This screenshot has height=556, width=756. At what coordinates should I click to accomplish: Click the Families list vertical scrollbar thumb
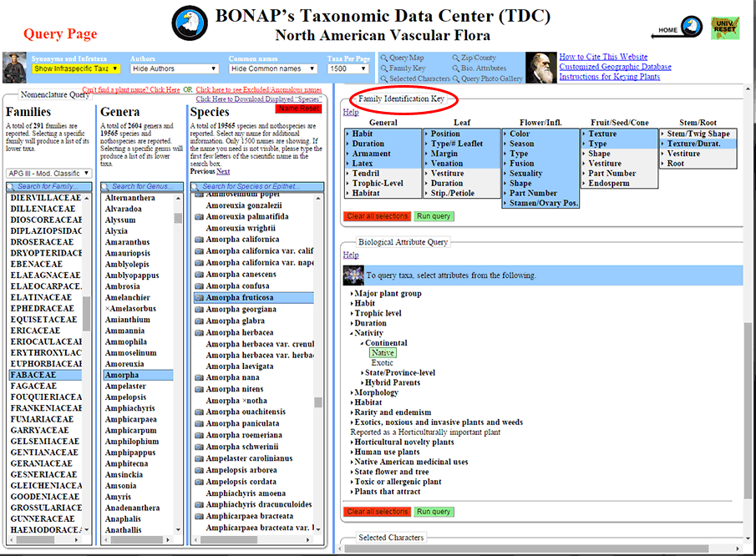coord(87,314)
